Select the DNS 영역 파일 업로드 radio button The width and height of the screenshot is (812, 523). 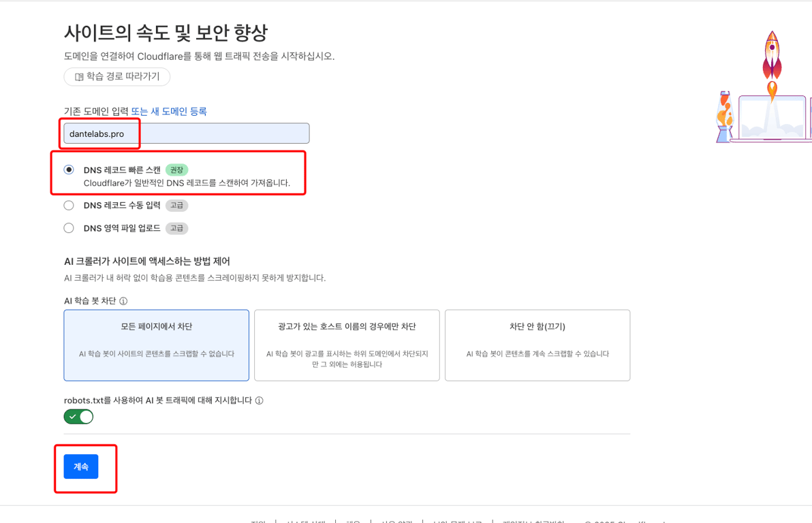(x=69, y=228)
